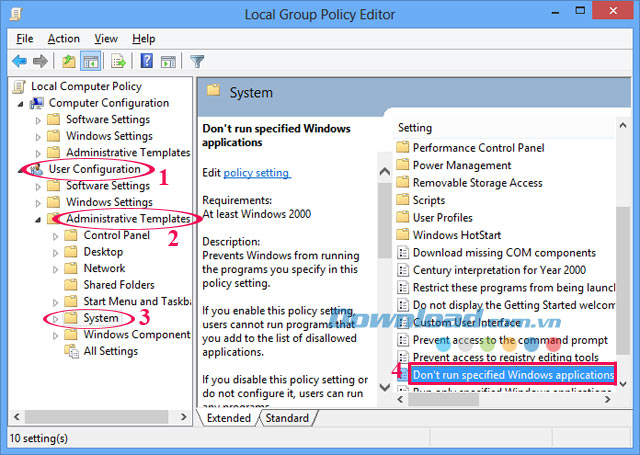Open the Action menu
Image resolution: width=640 pixels, height=455 pixels.
(x=64, y=38)
